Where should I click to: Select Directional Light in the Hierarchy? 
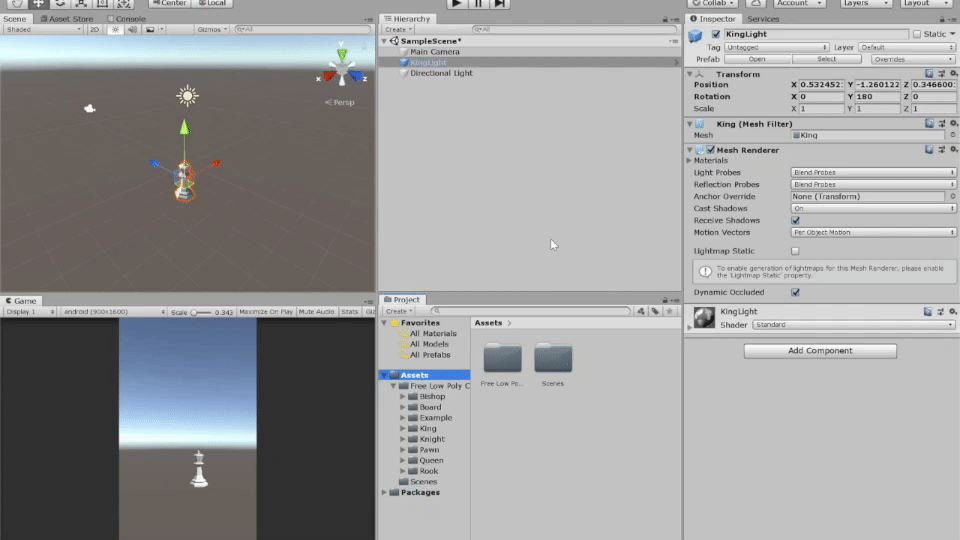(441, 73)
